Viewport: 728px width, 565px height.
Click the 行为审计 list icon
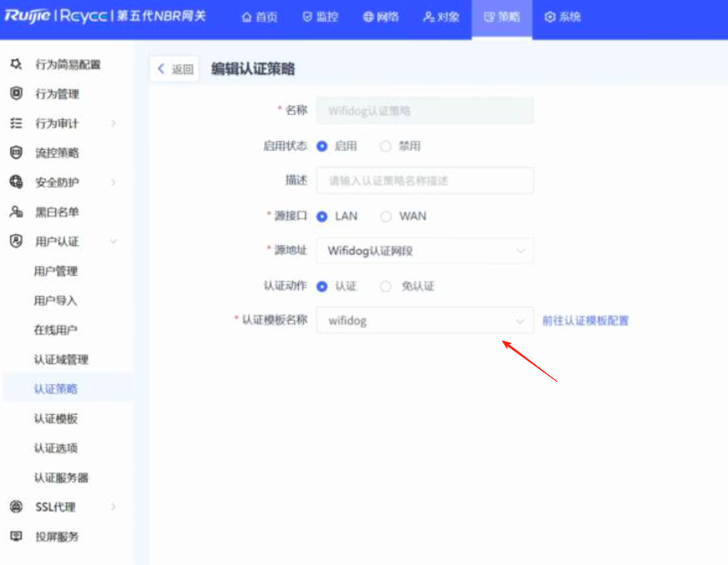point(16,123)
